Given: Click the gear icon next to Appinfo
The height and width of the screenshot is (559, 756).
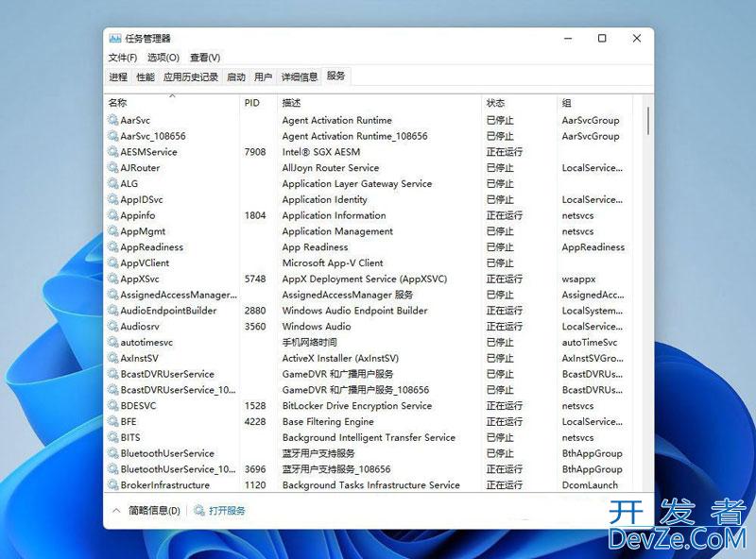Looking at the screenshot, I should (112, 215).
